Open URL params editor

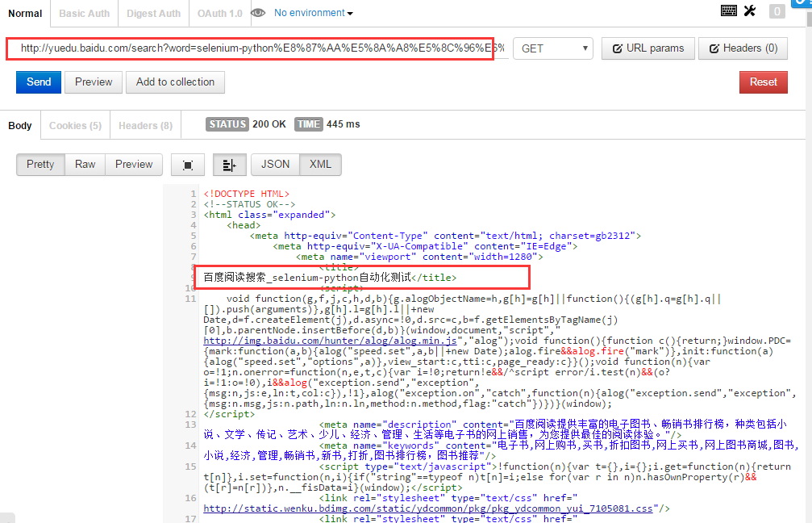[648, 48]
